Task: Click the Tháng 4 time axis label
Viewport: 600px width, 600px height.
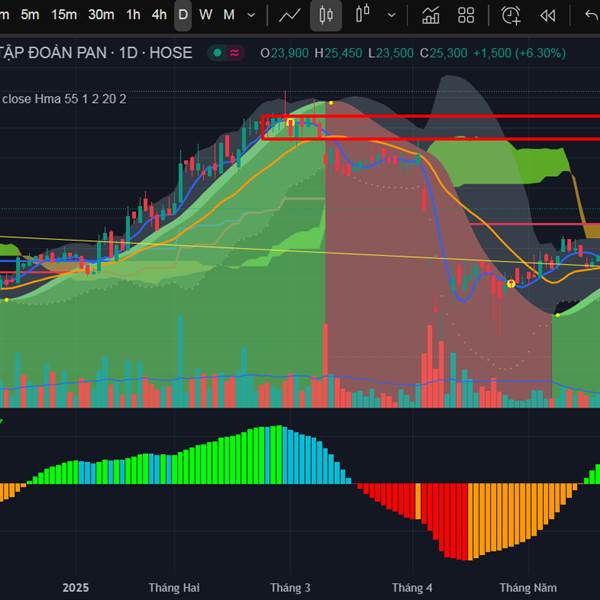Action: [x=412, y=588]
